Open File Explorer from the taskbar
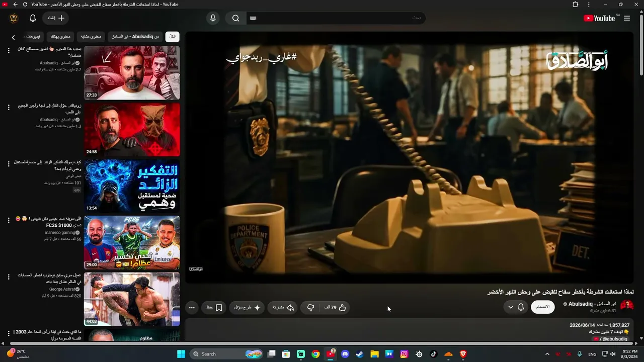Image resolution: width=644 pixels, height=362 pixels. tap(374, 354)
